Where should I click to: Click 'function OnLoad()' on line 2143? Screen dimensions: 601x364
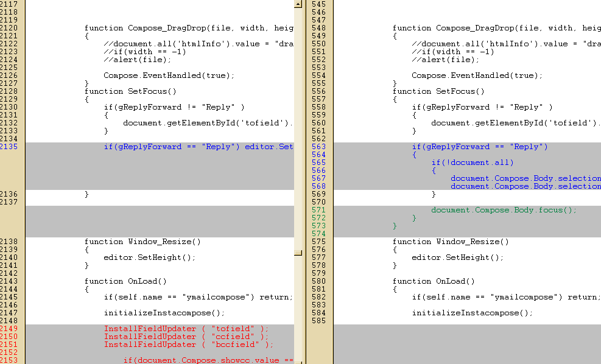125,281
